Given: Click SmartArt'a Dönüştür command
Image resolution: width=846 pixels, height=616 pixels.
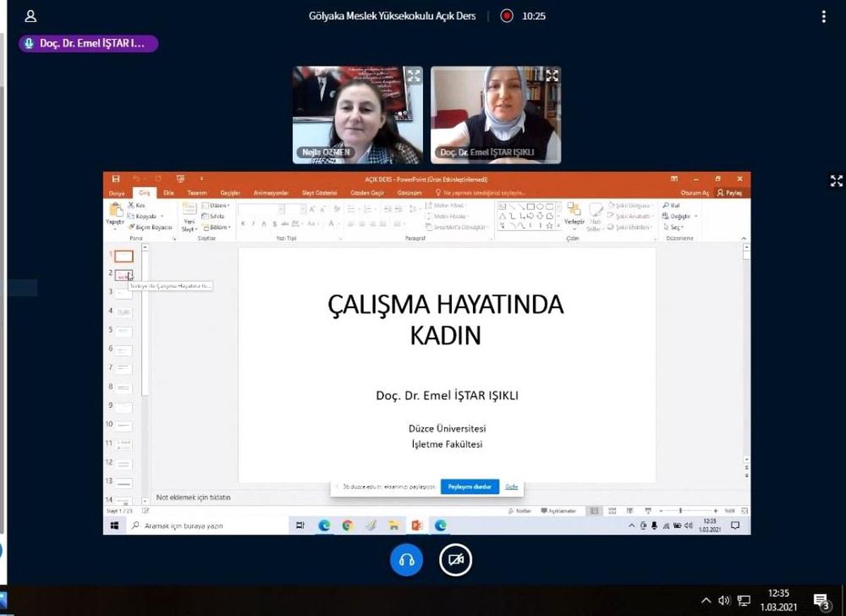Looking at the screenshot, I should [x=458, y=227].
